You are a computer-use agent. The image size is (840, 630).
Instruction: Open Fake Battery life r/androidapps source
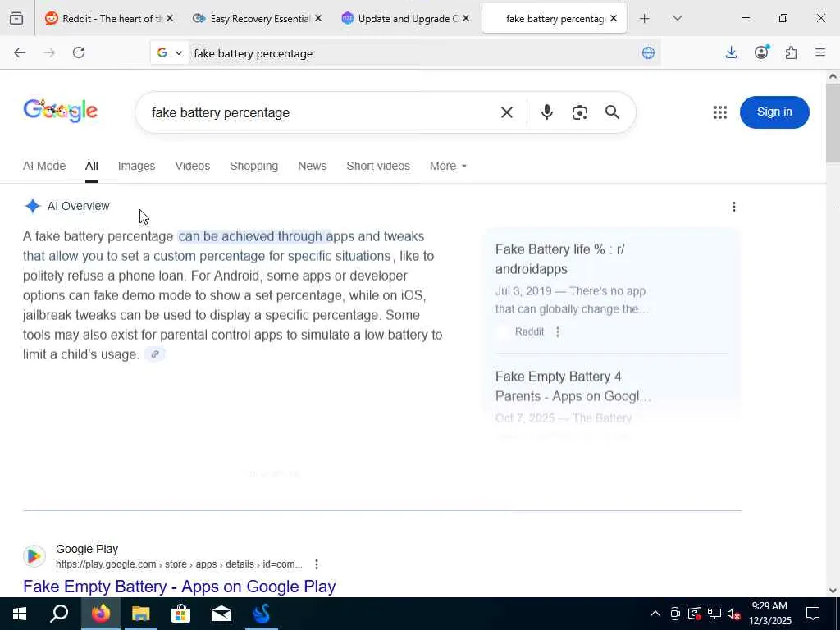pos(559,258)
